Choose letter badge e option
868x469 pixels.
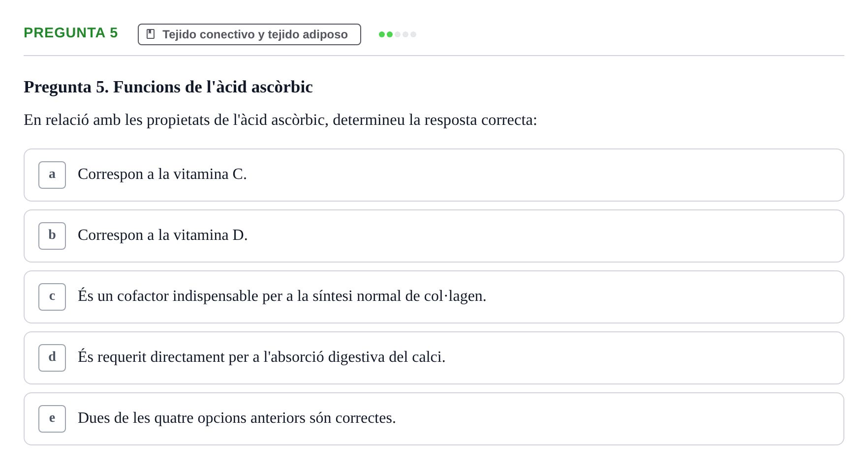point(52,419)
